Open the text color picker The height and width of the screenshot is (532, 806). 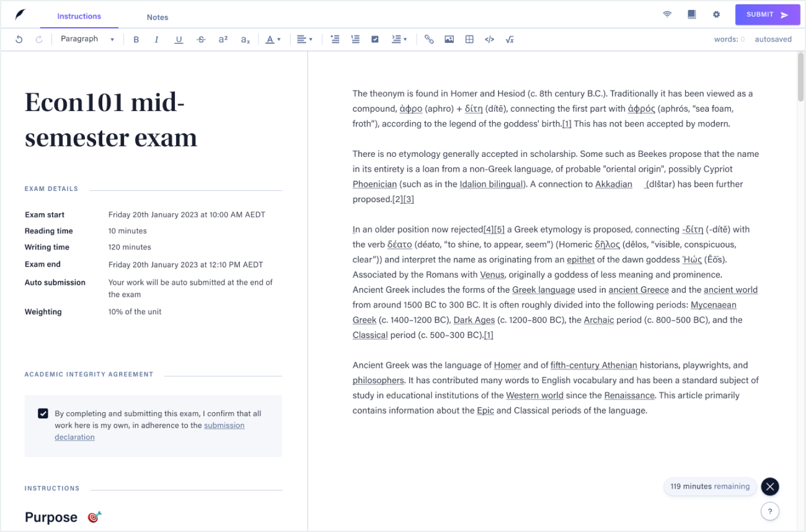tap(273, 40)
